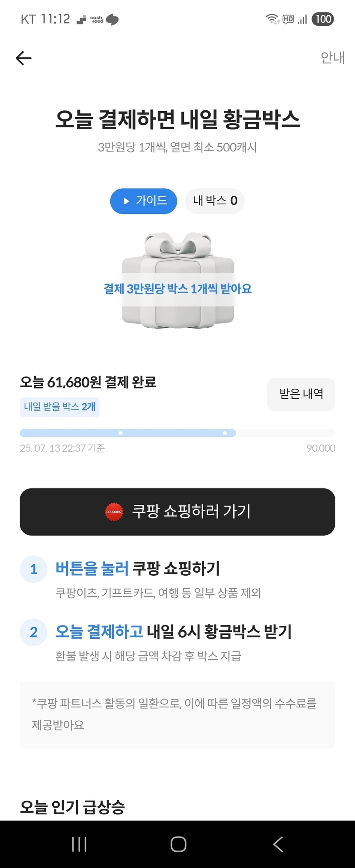View 받은 내역 received history

tap(301, 394)
